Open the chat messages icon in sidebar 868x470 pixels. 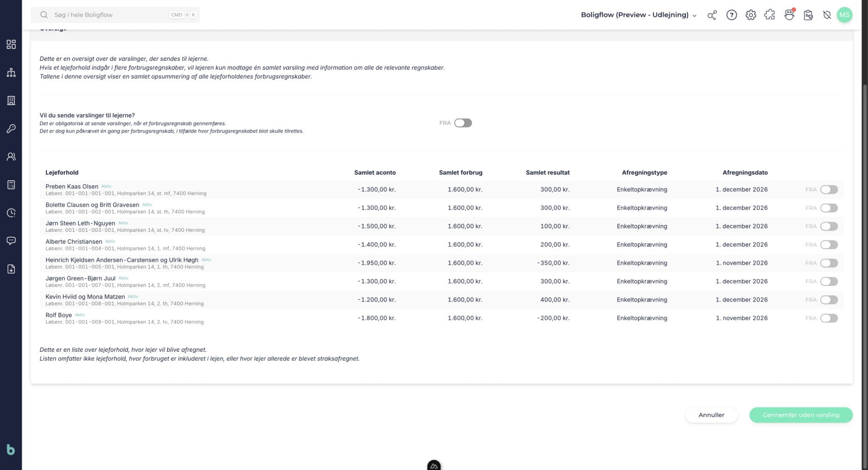[11, 241]
